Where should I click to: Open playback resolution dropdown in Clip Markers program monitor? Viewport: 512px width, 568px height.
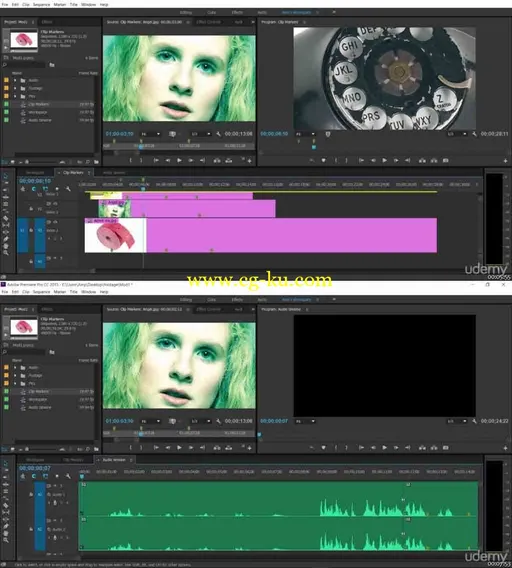pos(457,134)
